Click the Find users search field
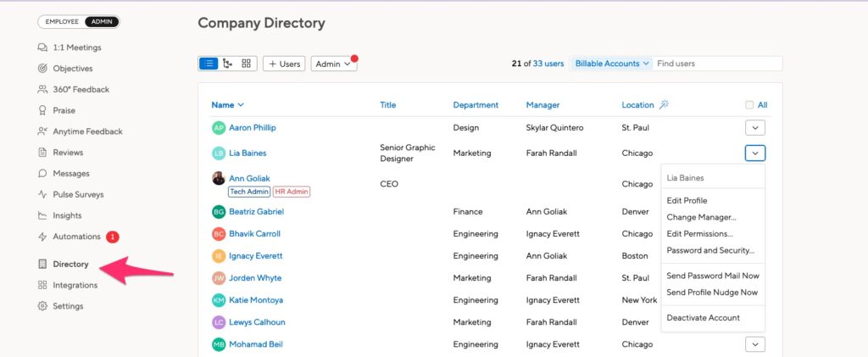Viewport: 868px width, 357px height. pos(717,64)
